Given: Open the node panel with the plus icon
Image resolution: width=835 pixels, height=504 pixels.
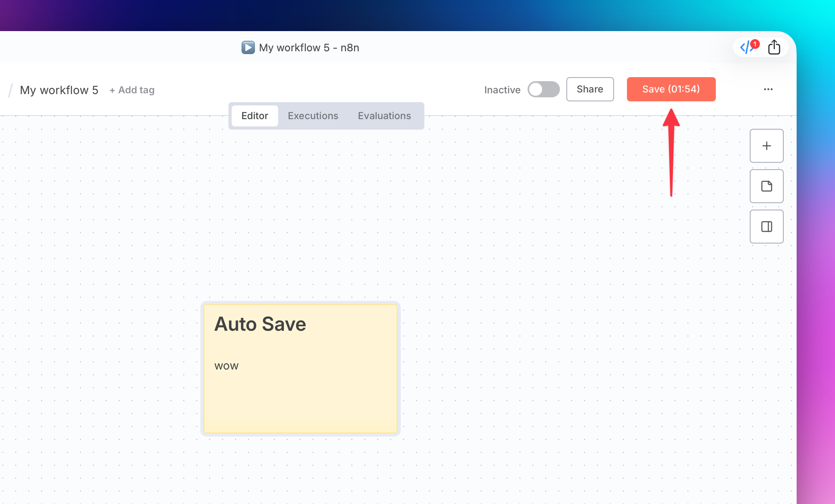Looking at the screenshot, I should click(x=766, y=146).
